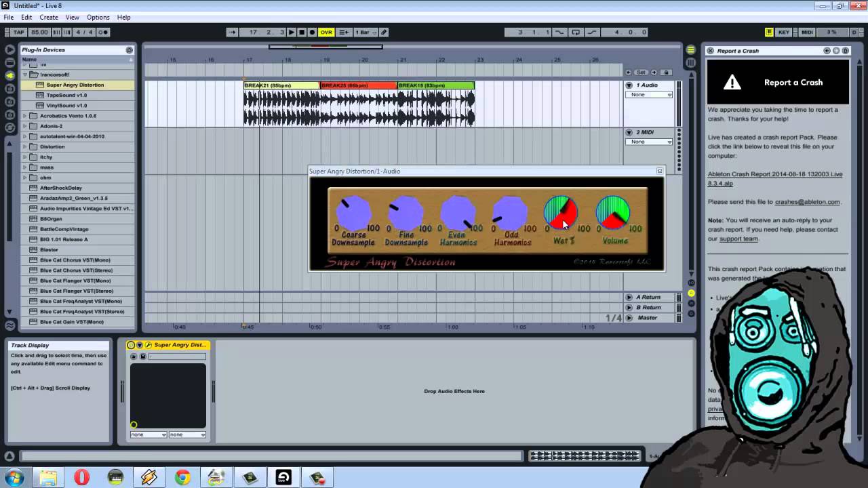The height and width of the screenshot is (488, 868).
Task: Click the Stop transport button
Action: point(302,32)
